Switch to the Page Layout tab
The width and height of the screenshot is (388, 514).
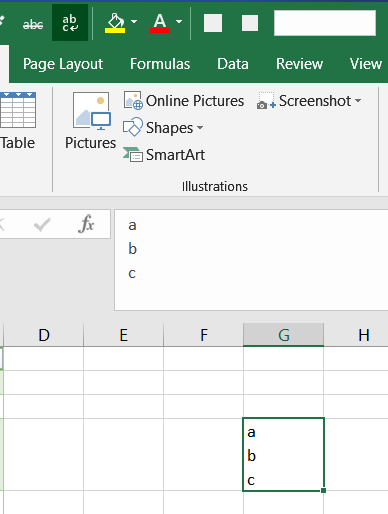pyautogui.click(x=63, y=64)
